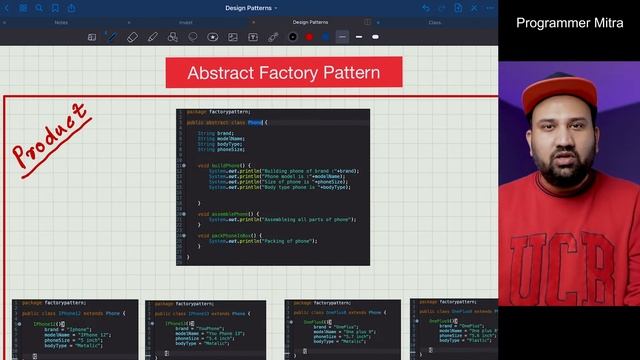
Task: Select the abstract Phone class code image
Action: 273,187
